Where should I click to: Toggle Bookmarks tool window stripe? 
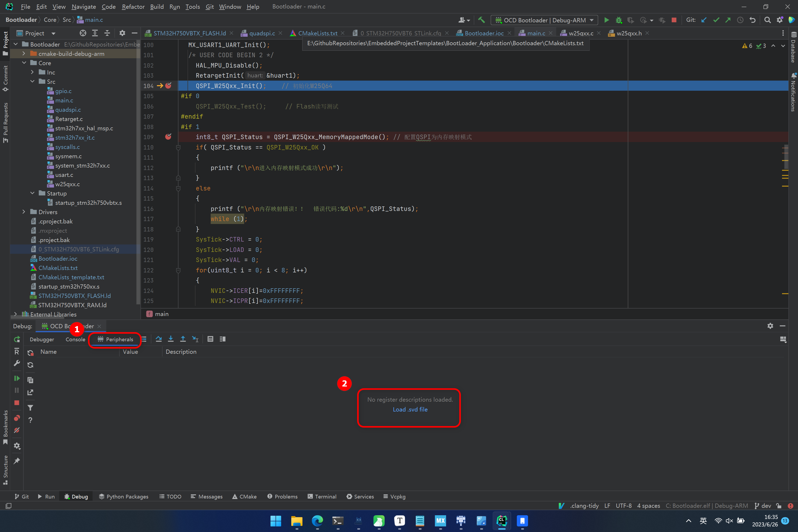point(5,427)
